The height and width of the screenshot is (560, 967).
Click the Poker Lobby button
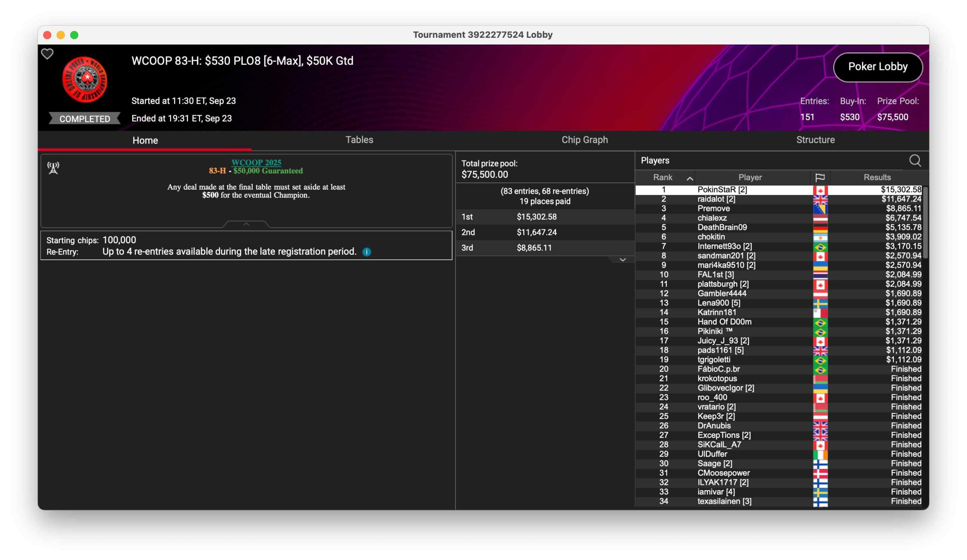coord(877,67)
